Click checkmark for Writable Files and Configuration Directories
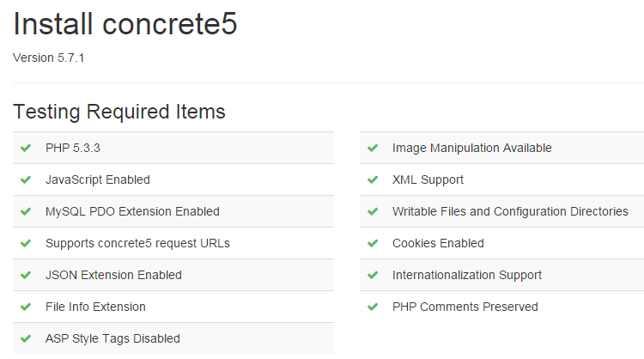 pyautogui.click(x=373, y=211)
